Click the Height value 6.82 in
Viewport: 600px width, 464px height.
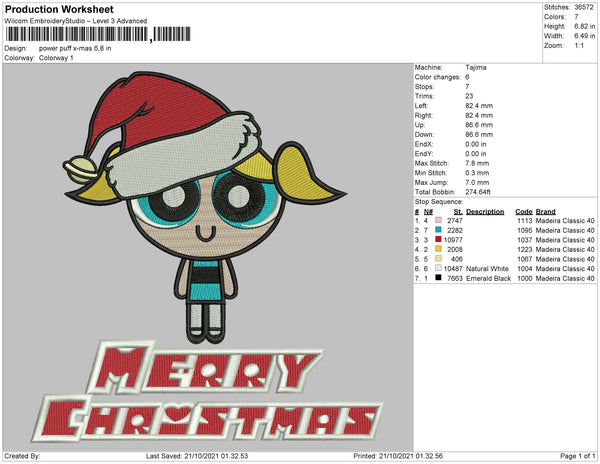click(584, 26)
